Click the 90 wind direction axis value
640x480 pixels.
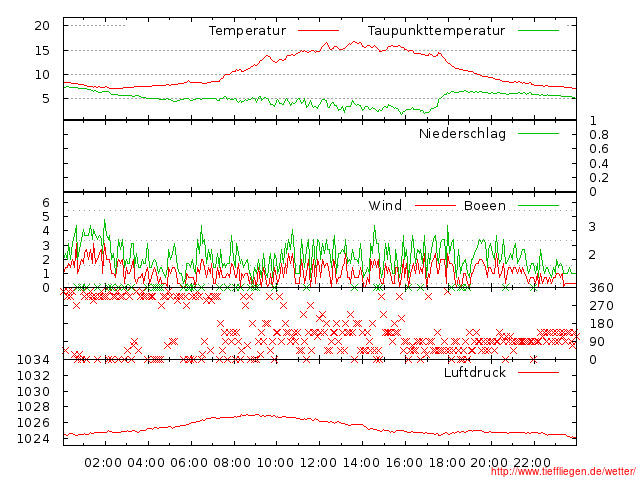click(x=597, y=342)
